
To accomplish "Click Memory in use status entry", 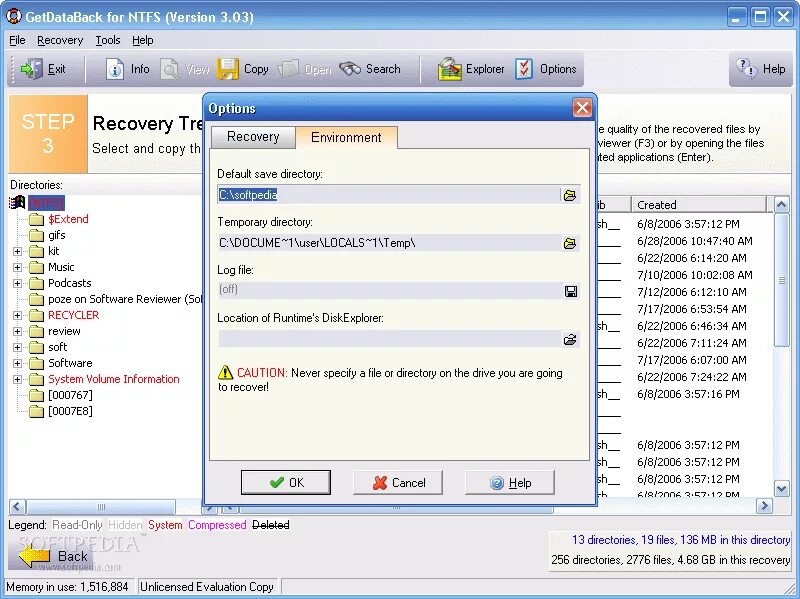I will tap(67, 587).
